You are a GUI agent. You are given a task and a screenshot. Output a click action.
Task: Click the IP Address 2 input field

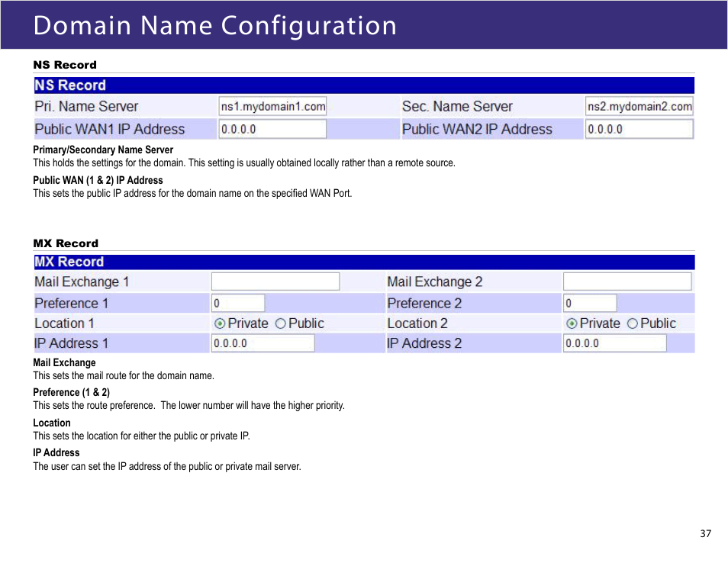tap(615, 343)
